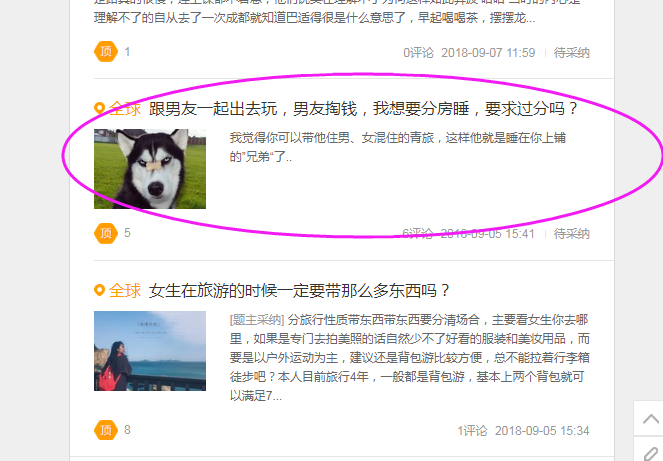Click 待采纳 status dated 2018-09-05 15:41
The height and width of the screenshot is (461, 663).
coord(572,233)
